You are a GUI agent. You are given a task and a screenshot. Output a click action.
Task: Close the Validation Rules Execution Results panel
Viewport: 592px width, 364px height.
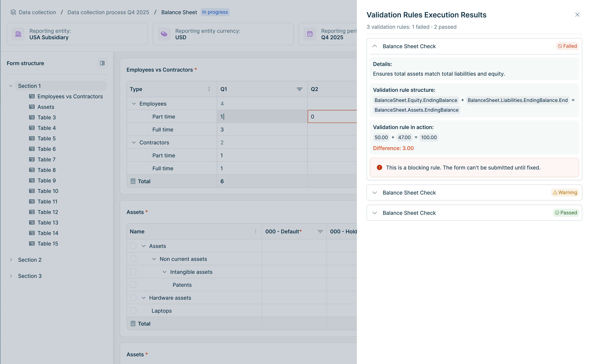point(578,14)
